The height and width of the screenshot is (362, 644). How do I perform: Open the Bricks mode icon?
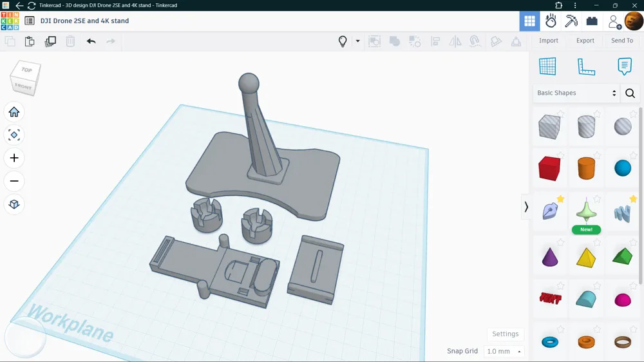tap(592, 21)
